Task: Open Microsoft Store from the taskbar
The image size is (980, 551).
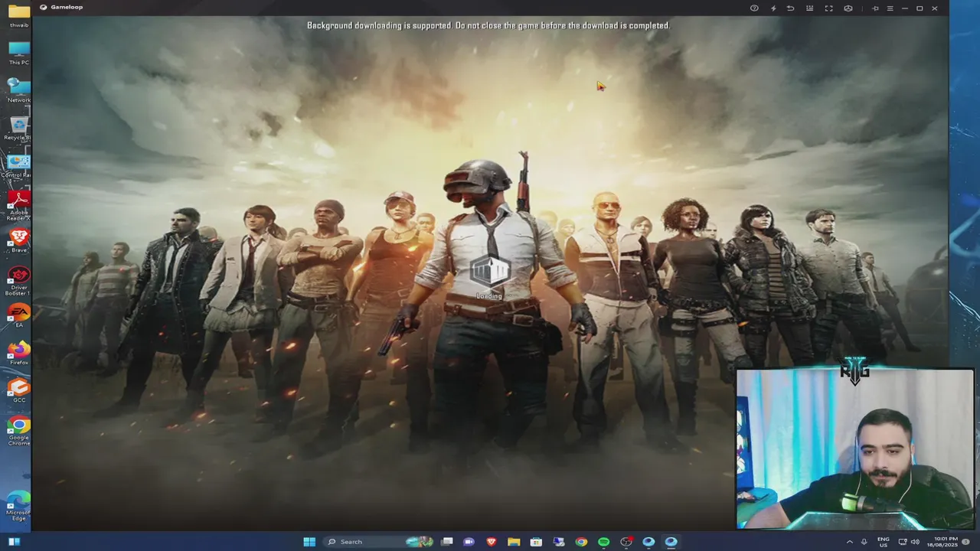Action: pyautogui.click(x=537, y=542)
